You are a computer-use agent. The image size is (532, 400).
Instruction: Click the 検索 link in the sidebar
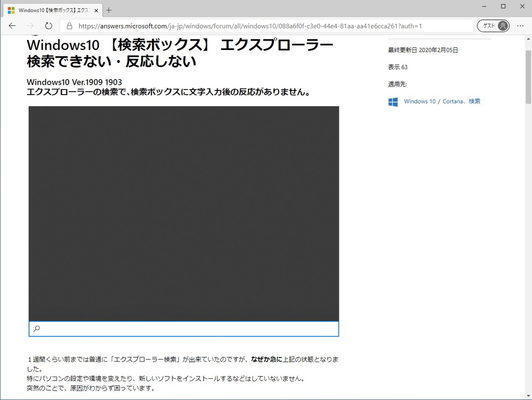pos(474,101)
